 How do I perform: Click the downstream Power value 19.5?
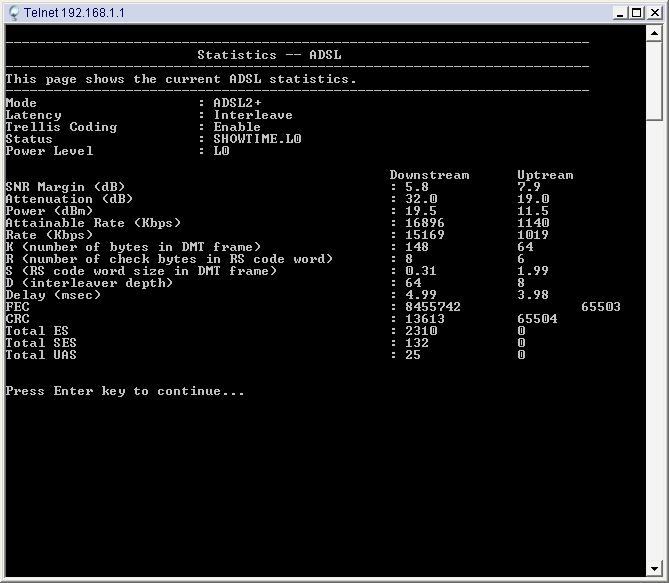(x=421, y=211)
